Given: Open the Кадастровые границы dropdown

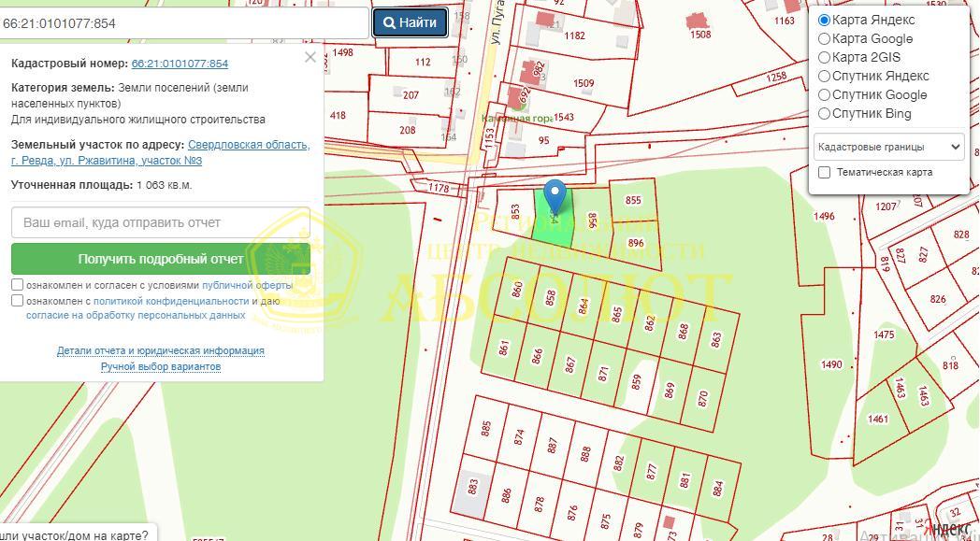Looking at the screenshot, I should pyautogui.click(x=888, y=147).
